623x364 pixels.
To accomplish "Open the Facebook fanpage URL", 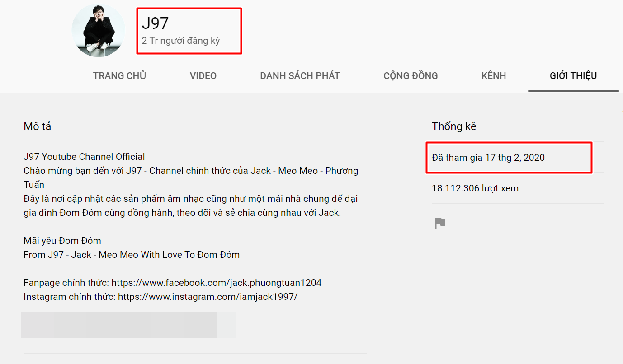I will tap(217, 283).
